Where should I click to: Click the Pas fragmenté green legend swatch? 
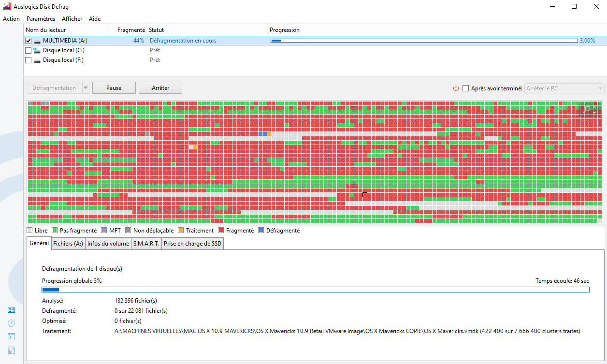pos(55,231)
